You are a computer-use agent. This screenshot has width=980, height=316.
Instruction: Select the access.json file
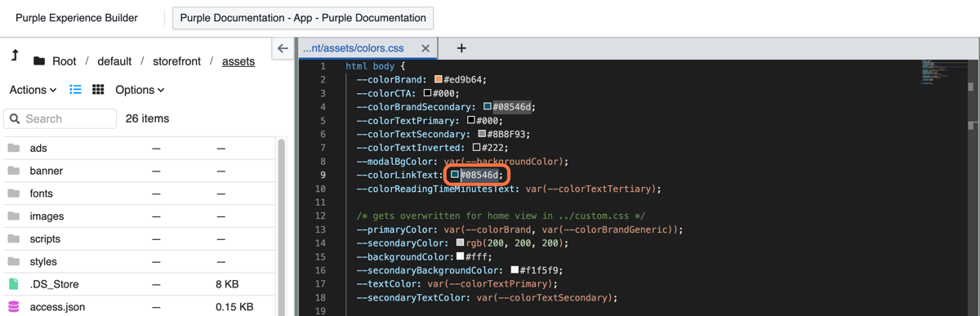[57, 307]
